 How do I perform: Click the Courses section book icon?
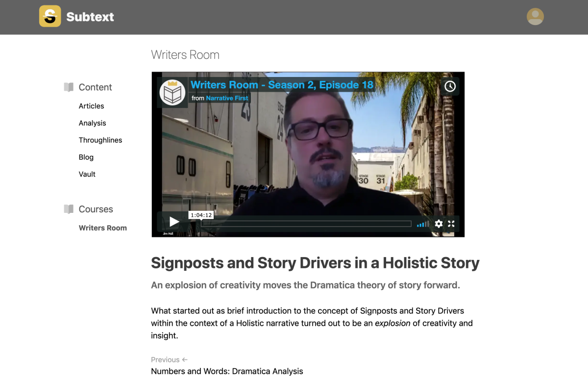click(x=69, y=209)
